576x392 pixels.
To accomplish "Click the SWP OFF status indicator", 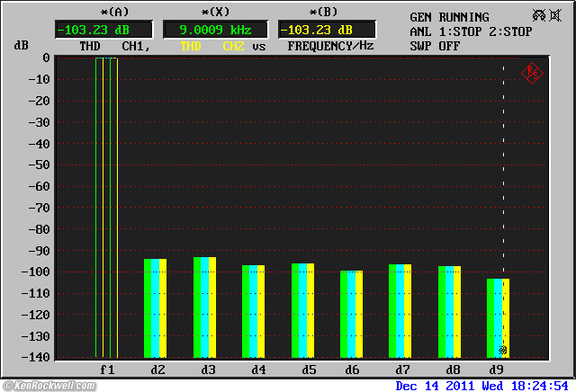I will click(432, 45).
